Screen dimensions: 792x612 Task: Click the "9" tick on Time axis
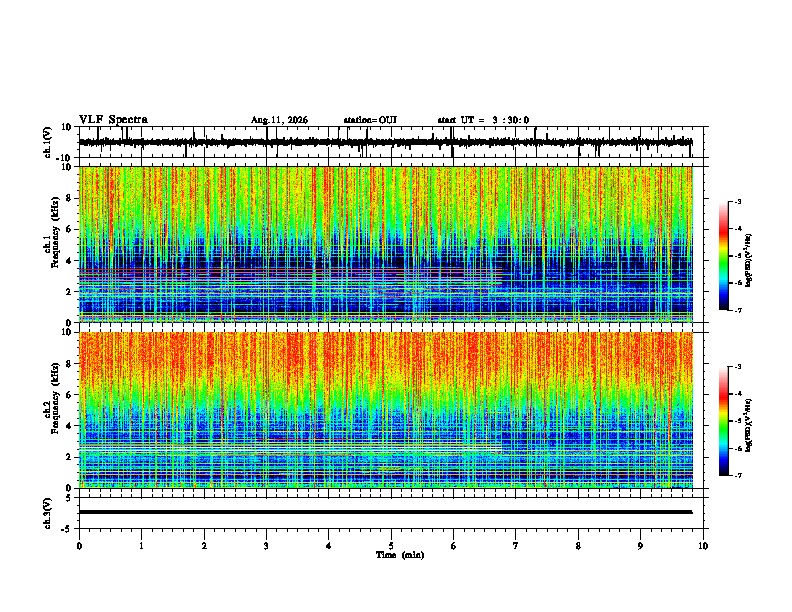pos(640,546)
